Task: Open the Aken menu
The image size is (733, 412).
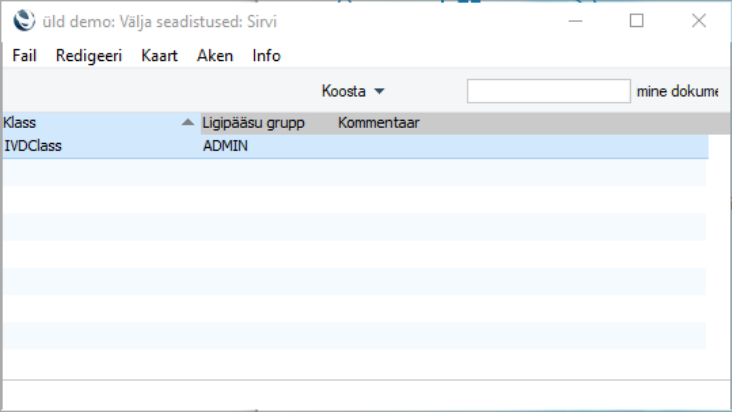Action: (x=215, y=56)
